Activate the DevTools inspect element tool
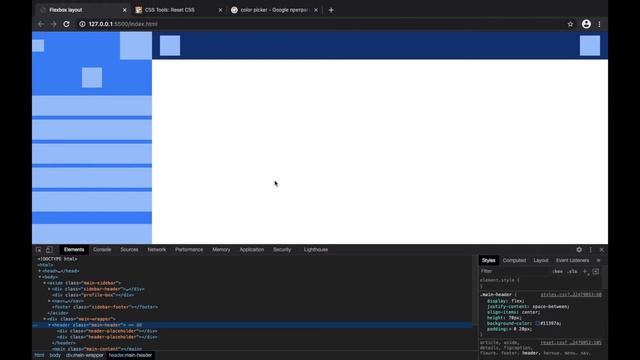Screen dimensions: 640x360 coord(38,250)
